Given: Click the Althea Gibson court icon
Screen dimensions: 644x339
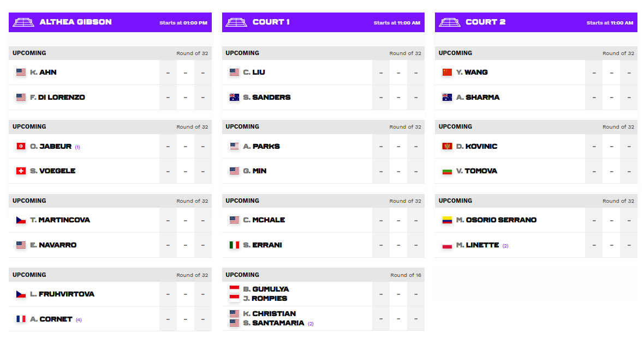Looking at the screenshot, I should coord(23,22).
